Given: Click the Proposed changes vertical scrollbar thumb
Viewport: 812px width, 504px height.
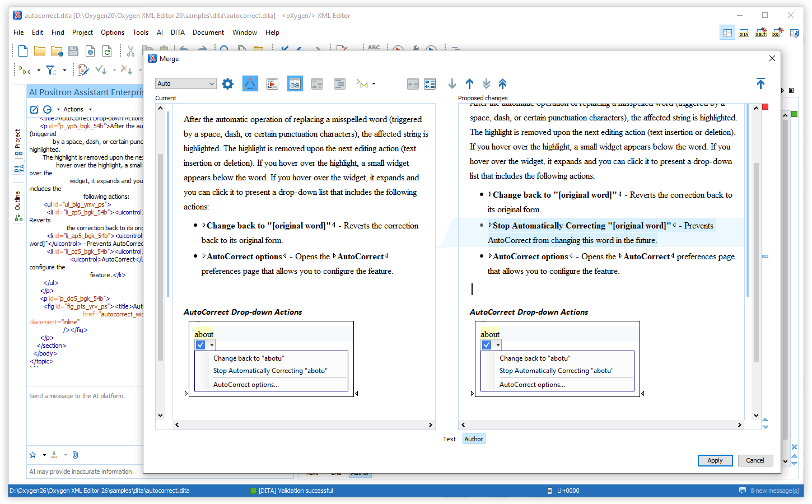Looking at the screenshot, I should pyautogui.click(x=756, y=262).
